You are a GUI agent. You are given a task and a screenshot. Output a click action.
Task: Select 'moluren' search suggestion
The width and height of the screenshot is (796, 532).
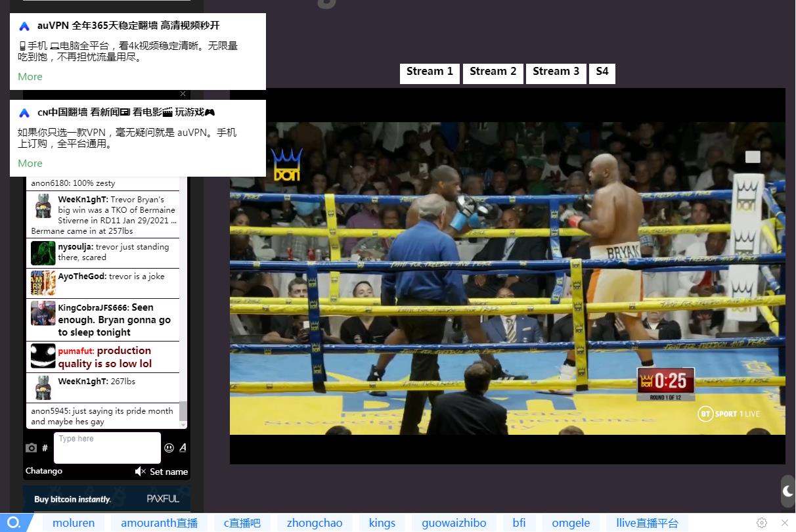click(x=74, y=523)
